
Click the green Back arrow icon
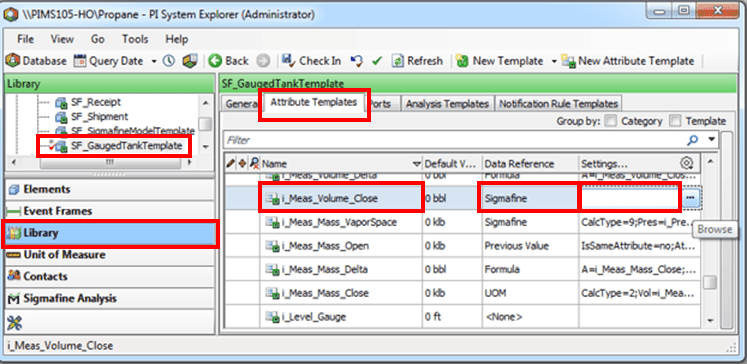[215, 61]
